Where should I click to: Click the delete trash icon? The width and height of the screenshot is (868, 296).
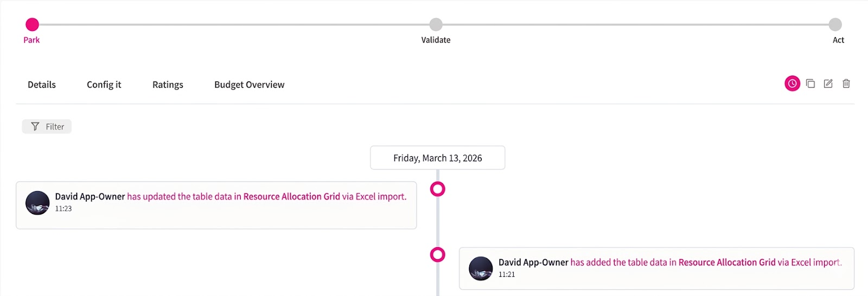tap(846, 84)
